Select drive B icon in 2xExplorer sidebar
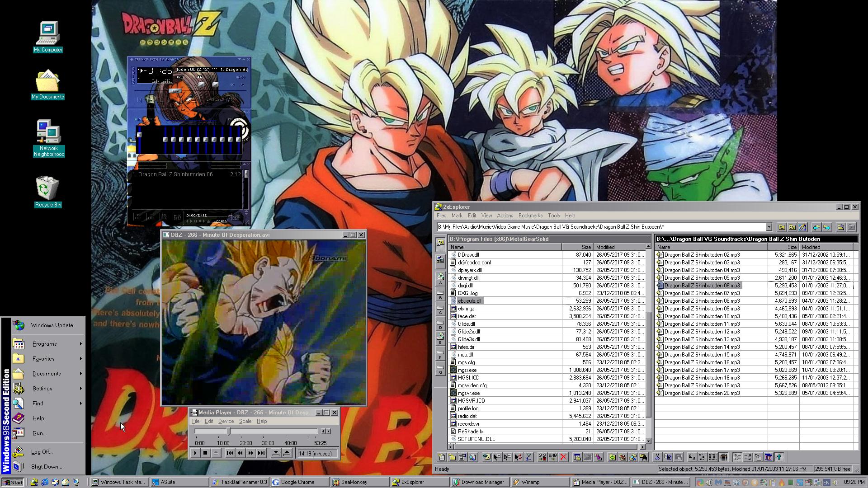Screen dimensions: 868x488 coord(440,294)
